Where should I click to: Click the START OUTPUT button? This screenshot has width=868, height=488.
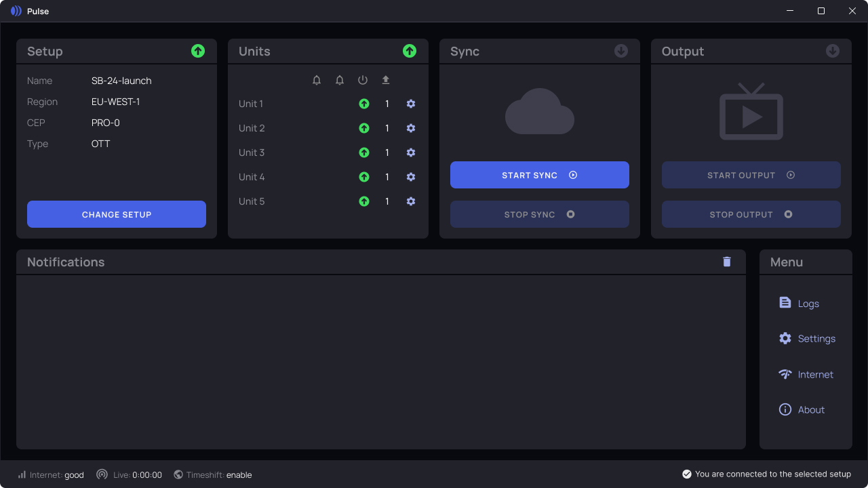coord(751,175)
